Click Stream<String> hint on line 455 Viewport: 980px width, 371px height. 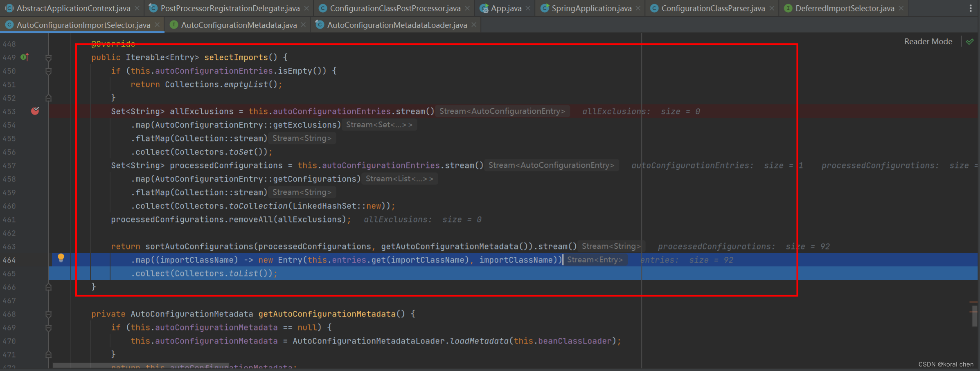(302, 138)
